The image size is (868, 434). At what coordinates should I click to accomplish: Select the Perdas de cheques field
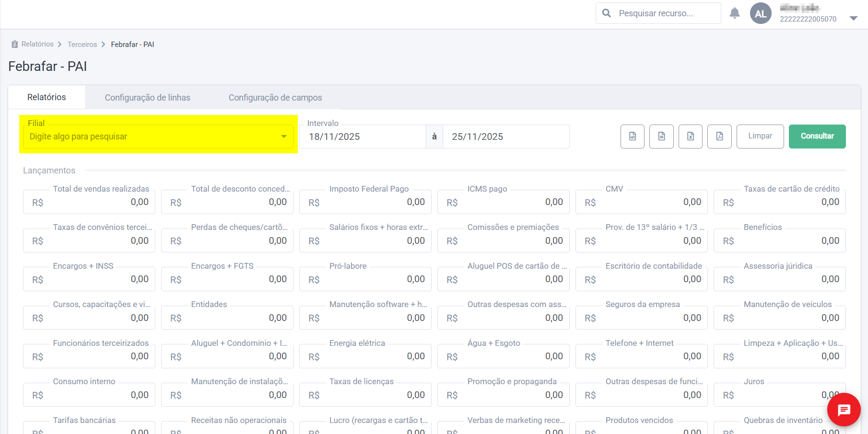(227, 240)
